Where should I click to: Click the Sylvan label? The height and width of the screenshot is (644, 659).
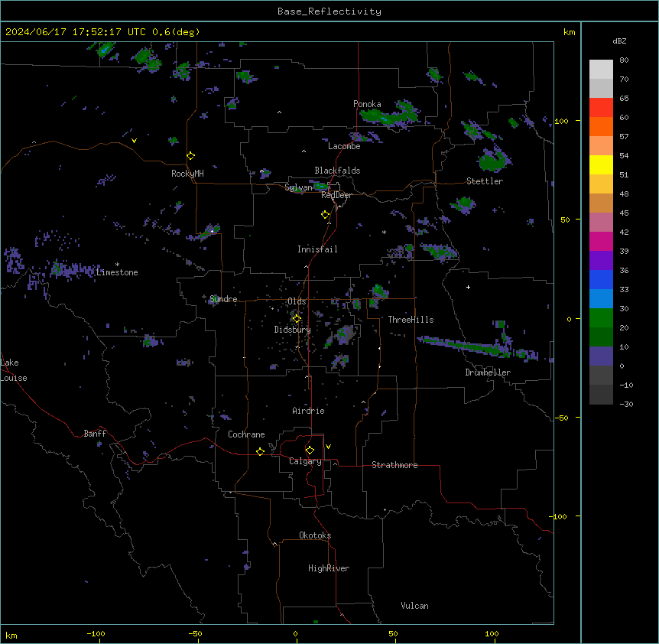pos(298,187)
